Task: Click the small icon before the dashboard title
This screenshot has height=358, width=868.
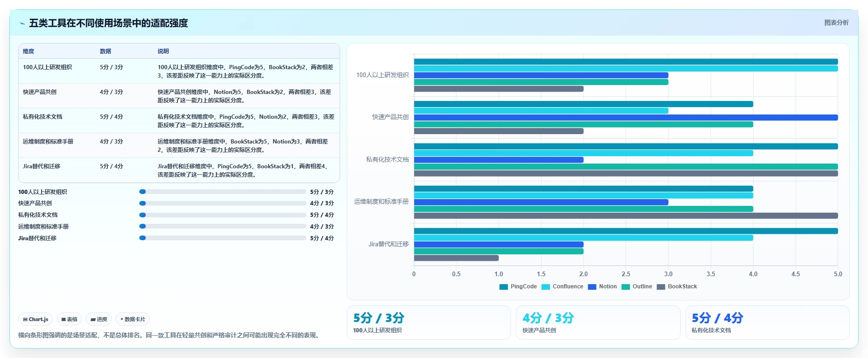Action: [x=22, y=23]
